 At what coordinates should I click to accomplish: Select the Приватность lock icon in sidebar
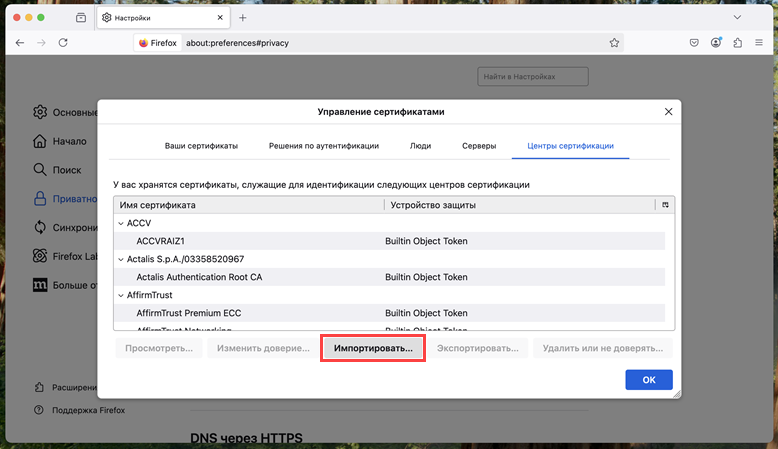[40, 198]
